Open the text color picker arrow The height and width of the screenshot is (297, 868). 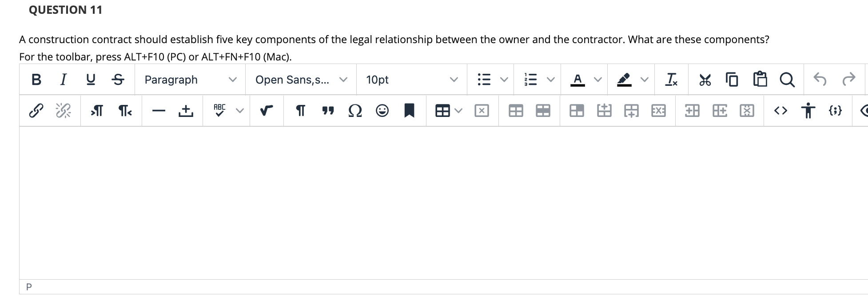[x=598, y=80]
